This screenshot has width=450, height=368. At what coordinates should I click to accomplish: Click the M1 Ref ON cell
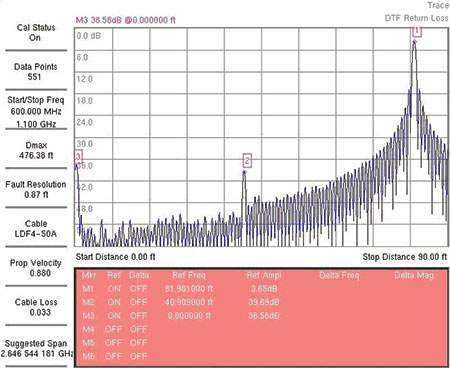pyautogui.click(x=114, y=289)
